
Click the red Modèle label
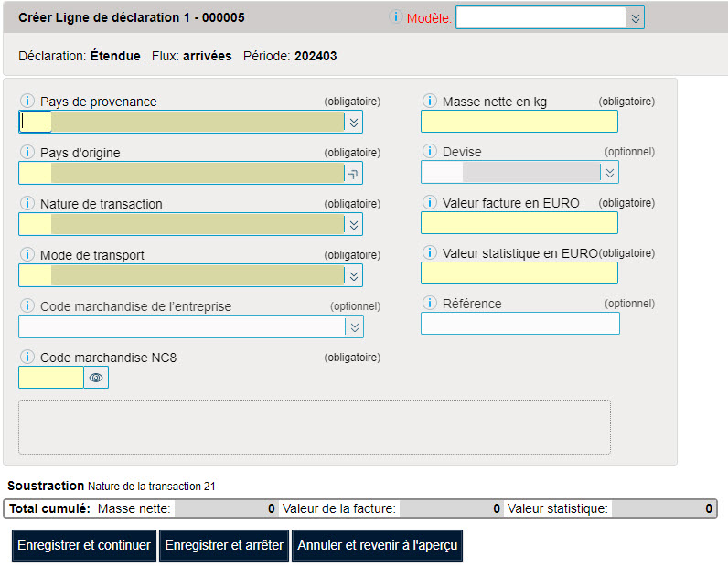429,18
